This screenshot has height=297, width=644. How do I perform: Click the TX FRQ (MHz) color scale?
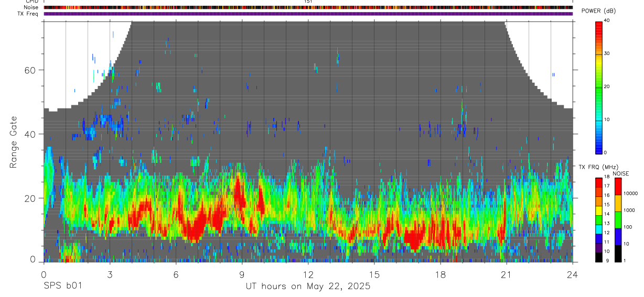[x=598, y=220]
